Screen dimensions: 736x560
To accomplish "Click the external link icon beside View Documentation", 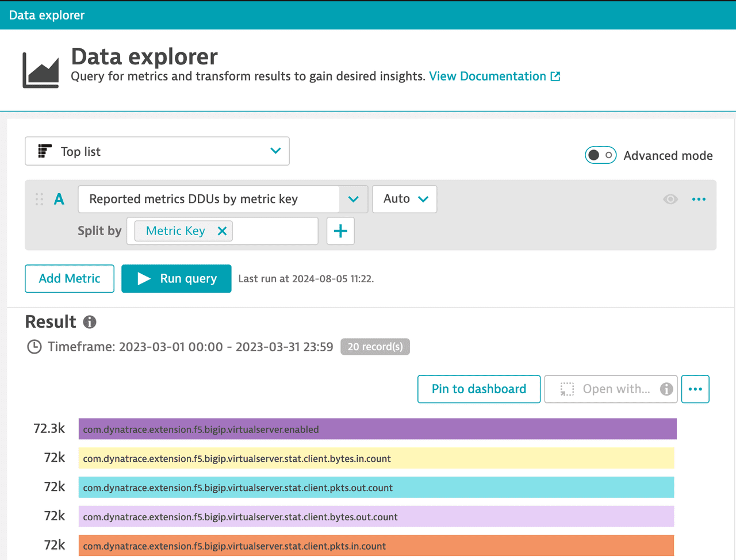I will coord(555,76).
